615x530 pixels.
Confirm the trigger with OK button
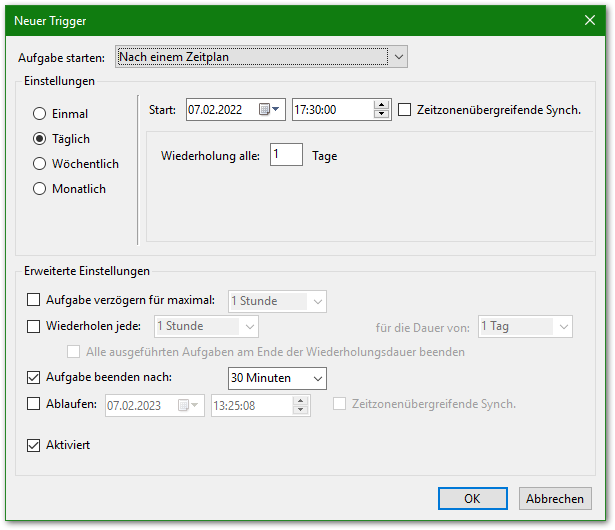tap(473, 498)
